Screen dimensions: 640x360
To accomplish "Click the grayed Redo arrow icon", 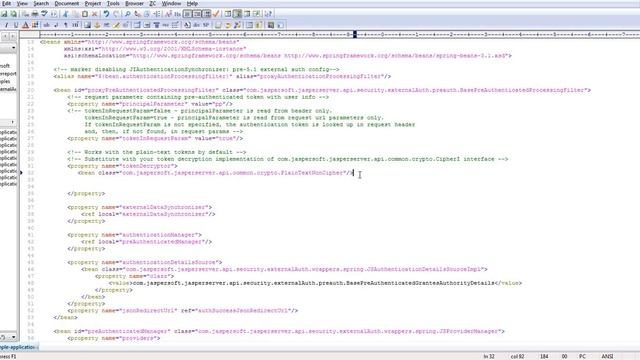I will [x=116, y=14].
